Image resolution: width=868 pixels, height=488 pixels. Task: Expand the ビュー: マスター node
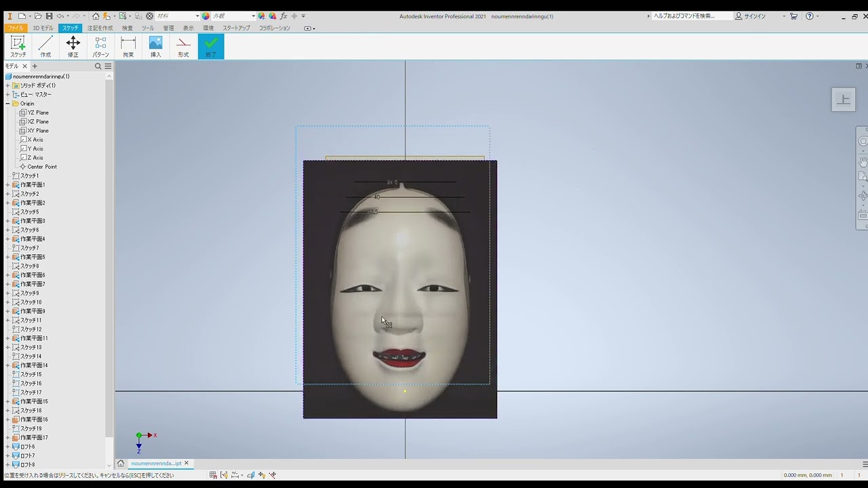(x=7, y=94)
